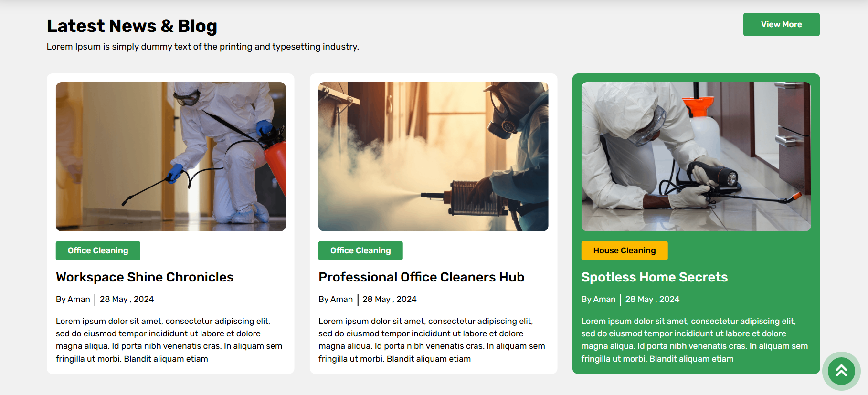Click the 28 May date in the green card
Viewport: 868px width, 395px height.
pos(652,300)
